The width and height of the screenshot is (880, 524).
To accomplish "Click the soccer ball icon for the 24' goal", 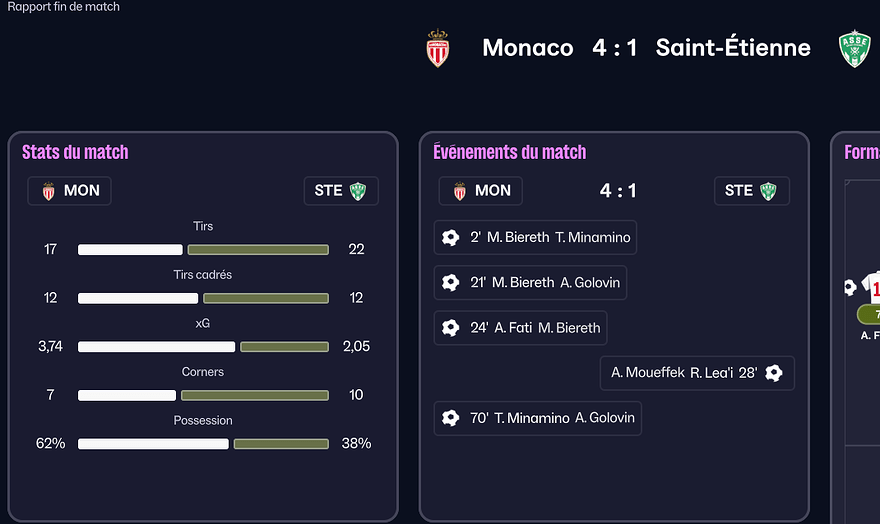I will [451, 328].
